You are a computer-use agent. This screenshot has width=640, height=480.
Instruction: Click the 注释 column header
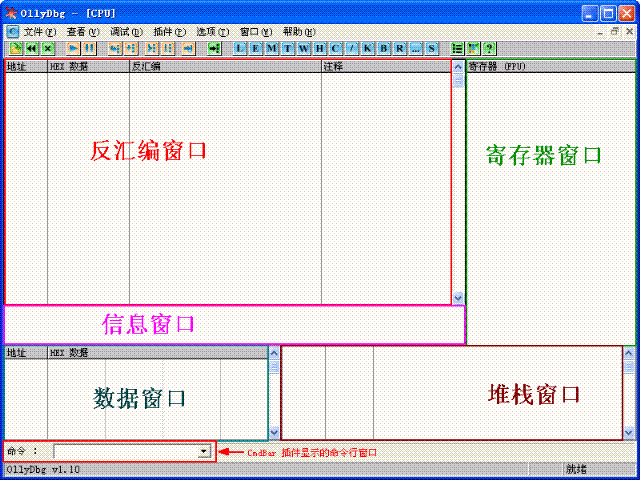click(386, 67)
